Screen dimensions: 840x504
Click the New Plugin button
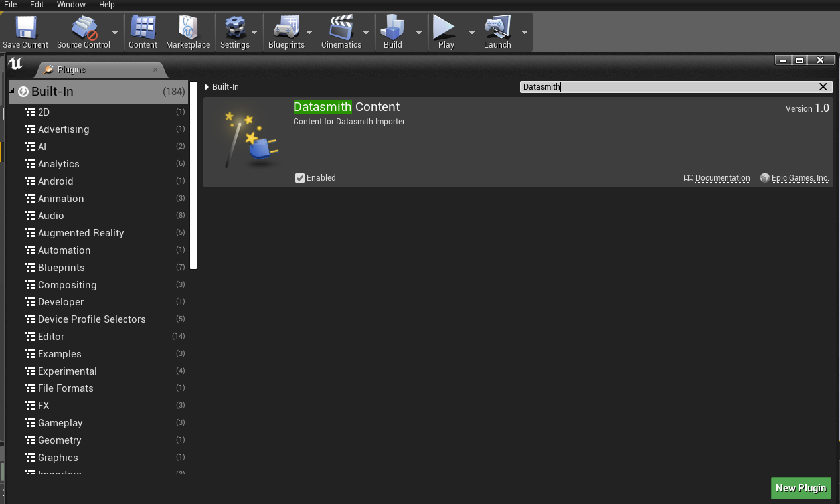click(x=800, y=488)
